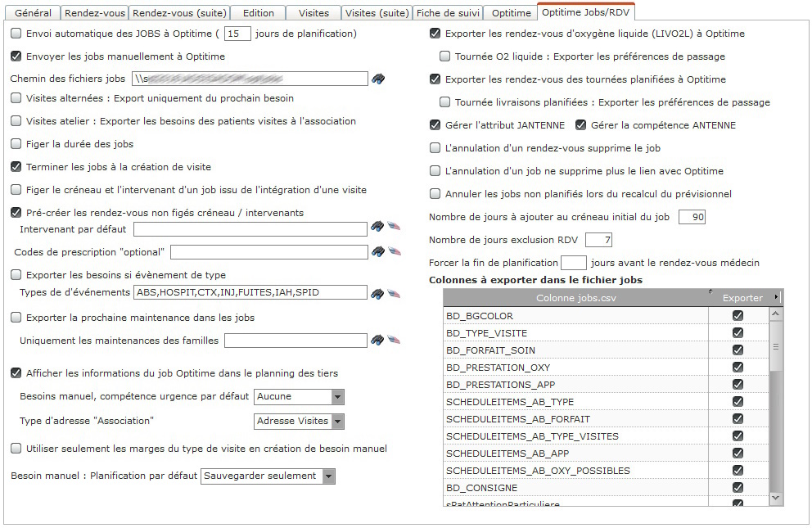The height and width of the screenshot is (528, 812).
Task: Check L'annulation d'un rendez-vous supprime le job
Action: (x=435, y=148)
